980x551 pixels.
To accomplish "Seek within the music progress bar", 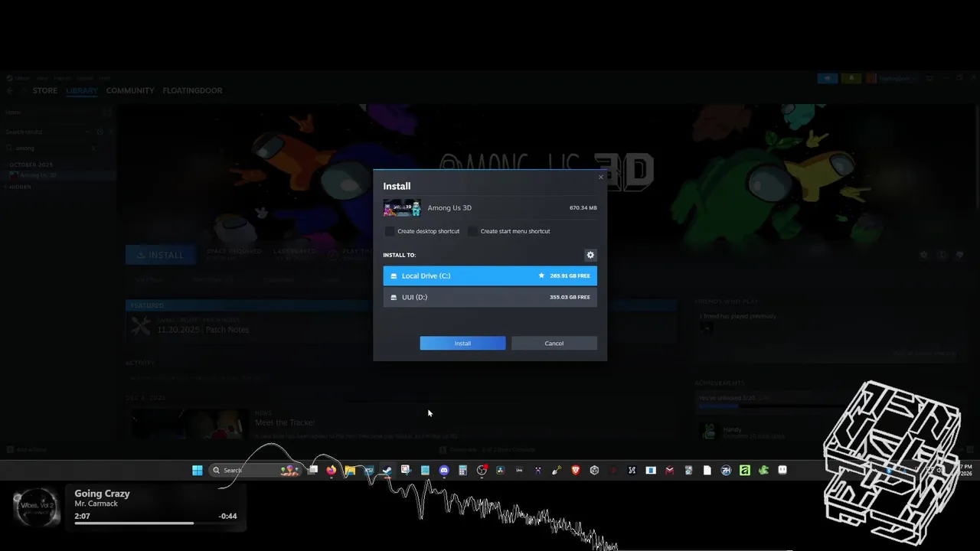I will 155,523.
